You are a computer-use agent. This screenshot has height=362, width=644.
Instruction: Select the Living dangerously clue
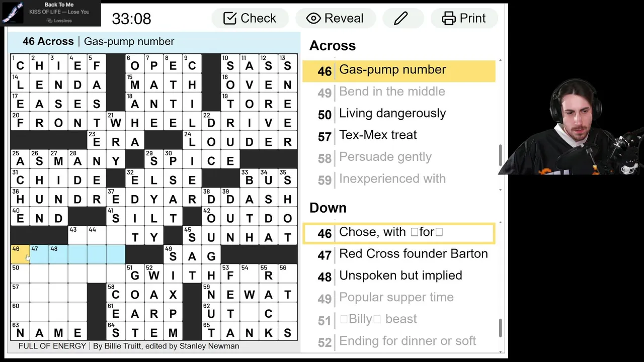[392, 114]
